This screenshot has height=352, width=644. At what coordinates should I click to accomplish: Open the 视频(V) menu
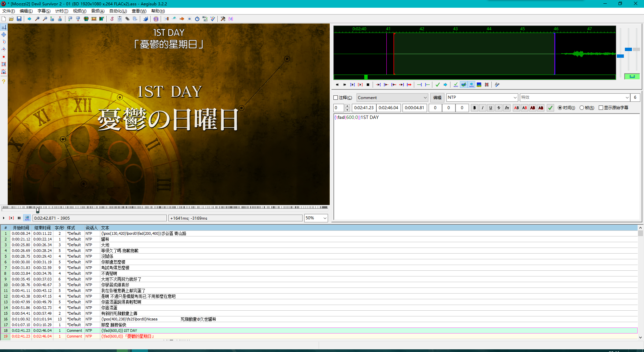pyautogui.click(x=79, y=11)
